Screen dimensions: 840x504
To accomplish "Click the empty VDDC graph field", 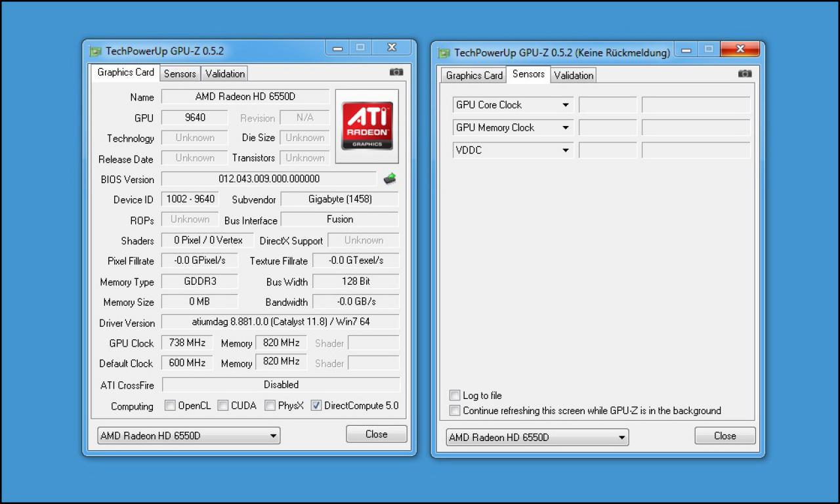I will pos(696,150).
